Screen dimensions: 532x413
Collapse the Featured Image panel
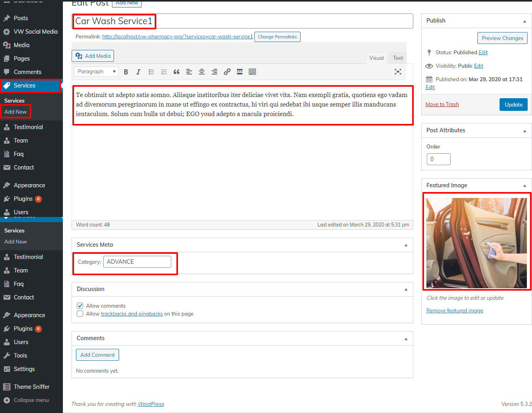(x=524, y=186)
